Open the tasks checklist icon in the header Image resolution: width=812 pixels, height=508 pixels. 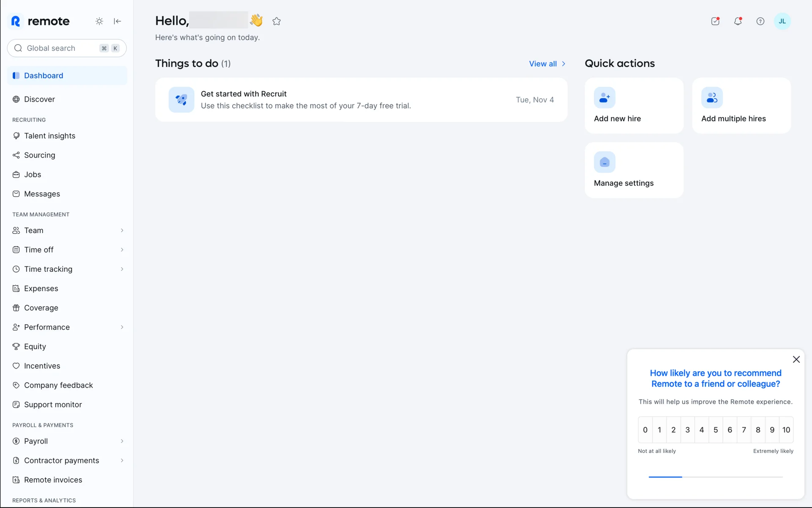click(715, 21)
